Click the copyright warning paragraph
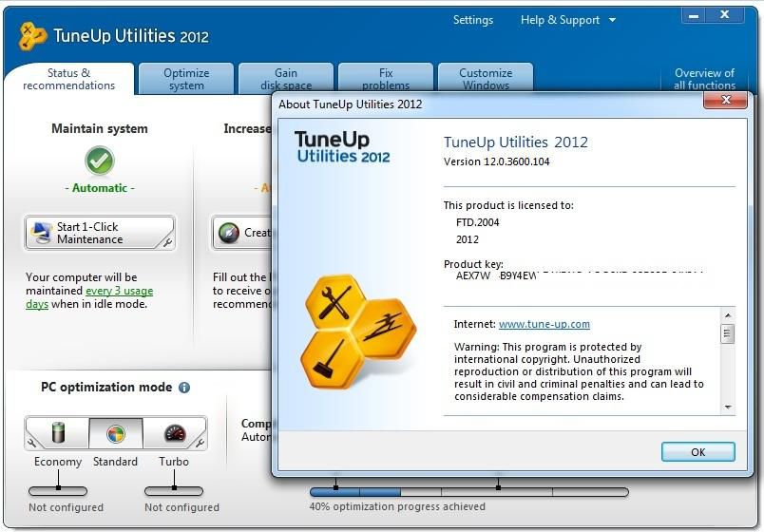The height and width of the screenshot is (532, 764). pyautogui.click(x=579, y=371)
